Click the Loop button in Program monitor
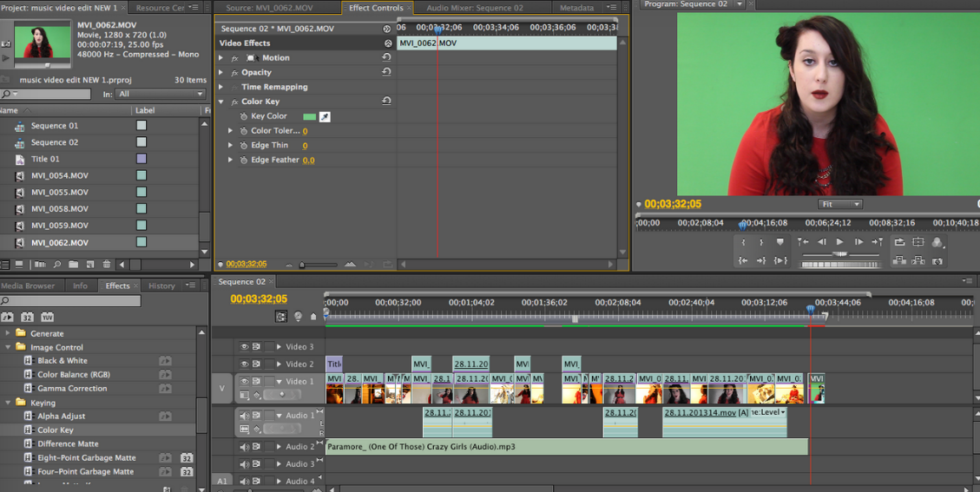This screenshot has width=980, height=492. pos(899,242)
